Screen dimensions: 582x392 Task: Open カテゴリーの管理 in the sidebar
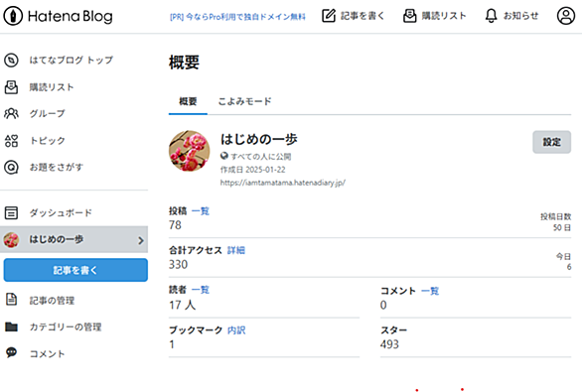click(66, 327)
